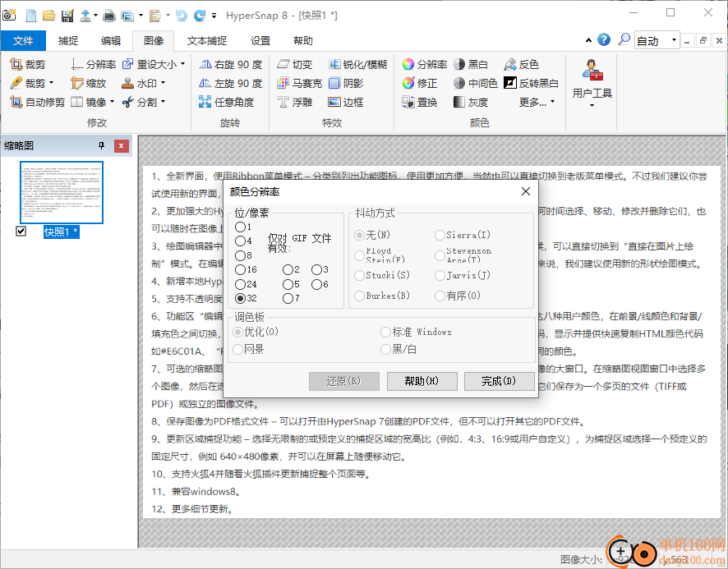Open the 任意角度 arbitrary angle rotation

point(227,102)
